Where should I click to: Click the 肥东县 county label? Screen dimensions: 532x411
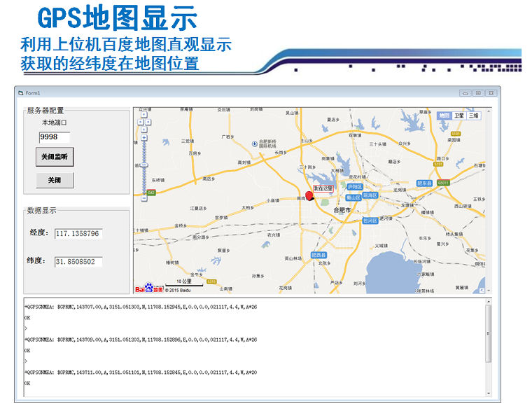[x=424, y=183]
